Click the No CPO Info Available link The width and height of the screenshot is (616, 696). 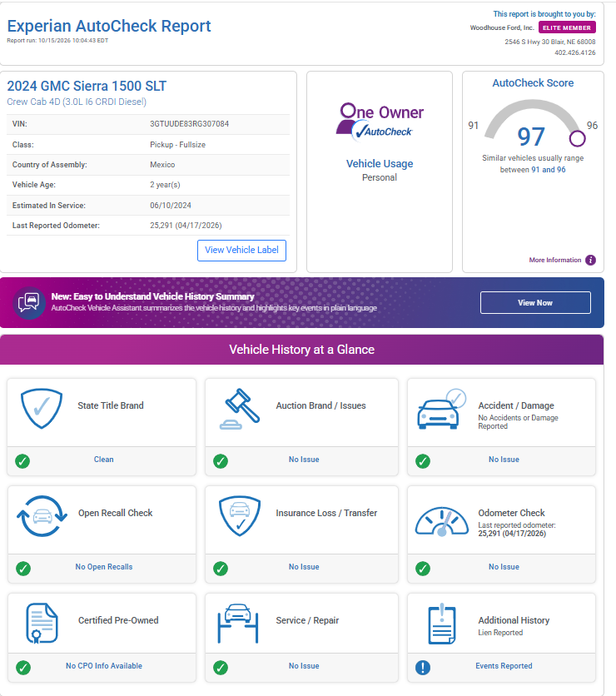tap(104, 666)
